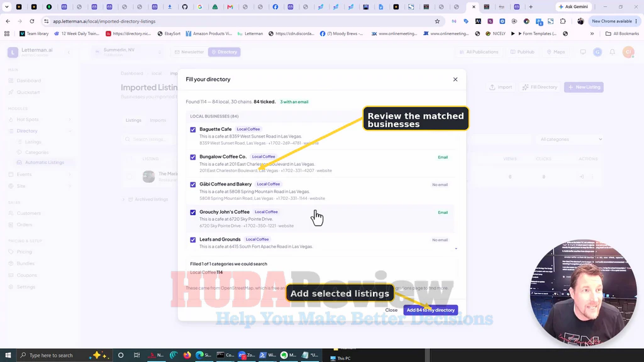
Task: Switch to the Directory top tab
Action: click(x=224, y=52)
